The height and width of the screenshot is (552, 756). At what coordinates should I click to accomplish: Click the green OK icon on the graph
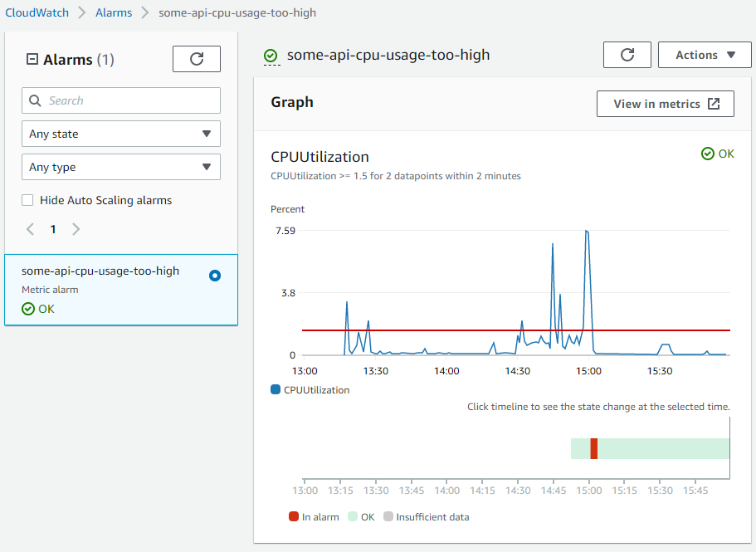point(707,154)
